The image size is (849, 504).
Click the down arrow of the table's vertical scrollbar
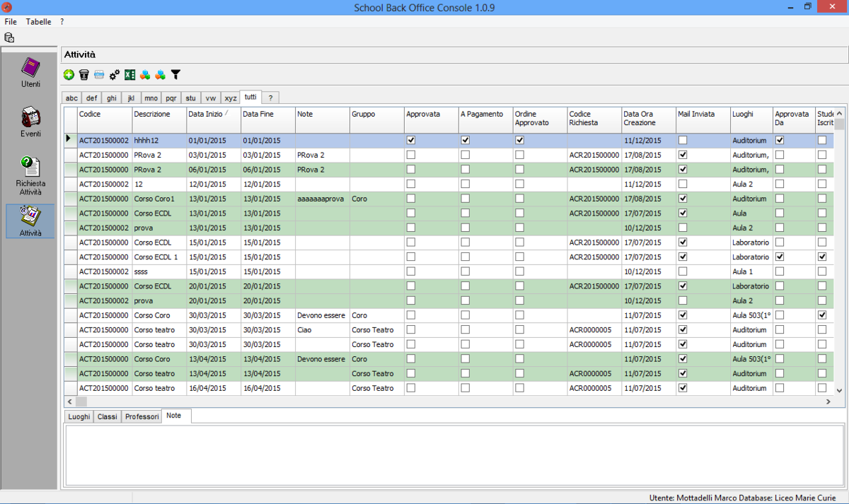(840, 390)
